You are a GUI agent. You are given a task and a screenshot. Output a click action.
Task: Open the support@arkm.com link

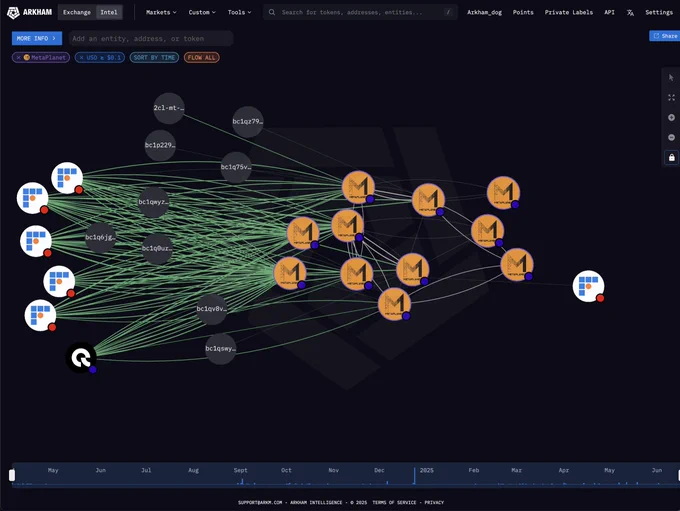click(x=260, y=502)
